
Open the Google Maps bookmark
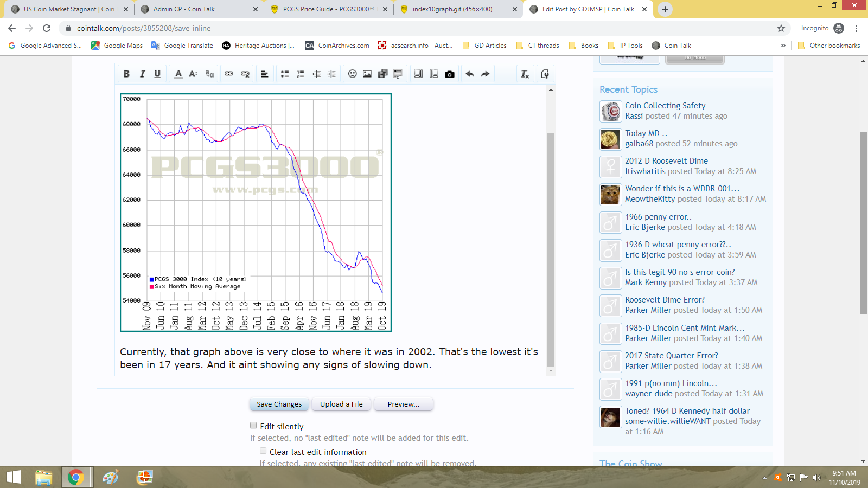point(117,46)
